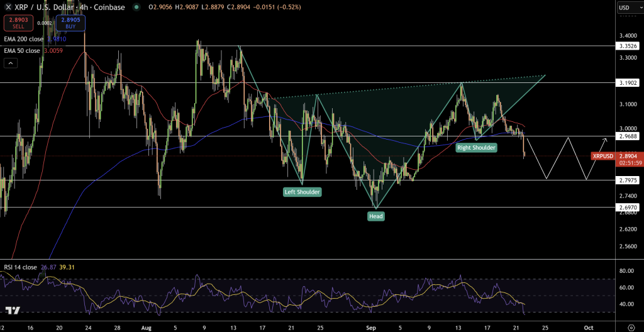
Task: Click the 3.1000 price axis label
Action: coord(628,105)
